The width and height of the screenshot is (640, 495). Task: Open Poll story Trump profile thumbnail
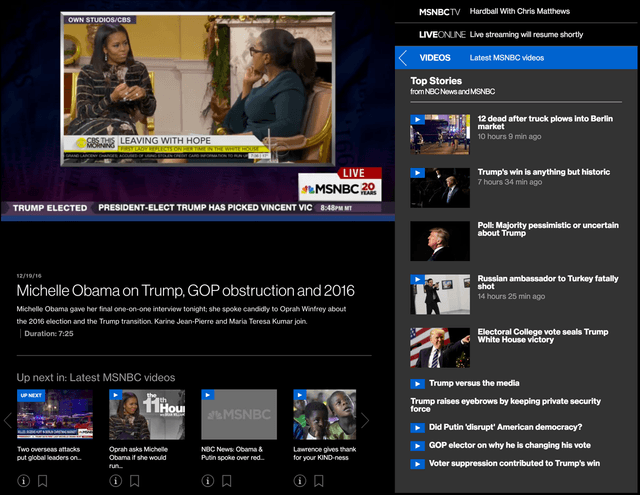click(440, 241)
